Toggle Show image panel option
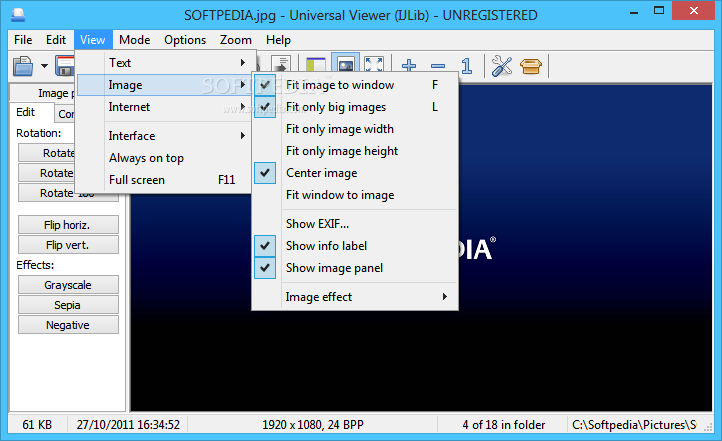 pyautogui.click(x=355, y=268)
